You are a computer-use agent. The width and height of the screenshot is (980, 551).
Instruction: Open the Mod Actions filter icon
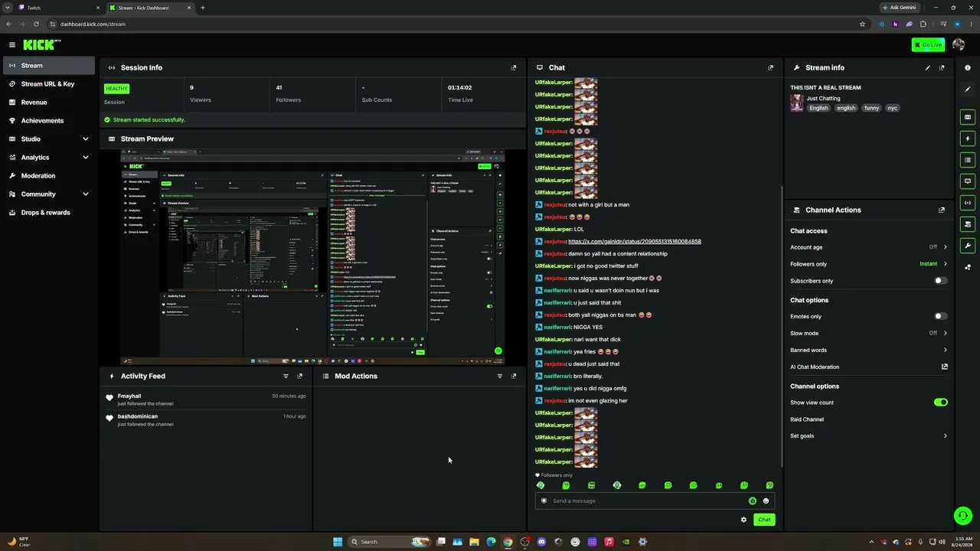click(x=500, y=376)
